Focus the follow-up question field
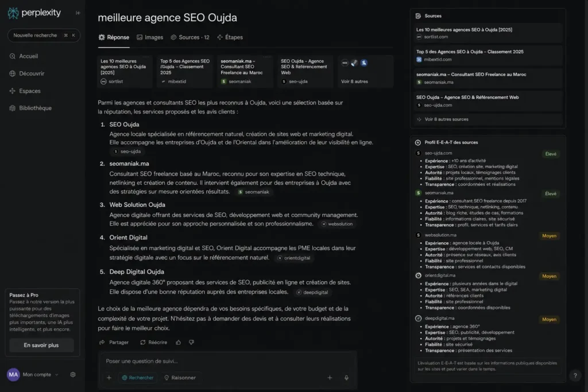588x392 pixels. click(x=227, y=361)
